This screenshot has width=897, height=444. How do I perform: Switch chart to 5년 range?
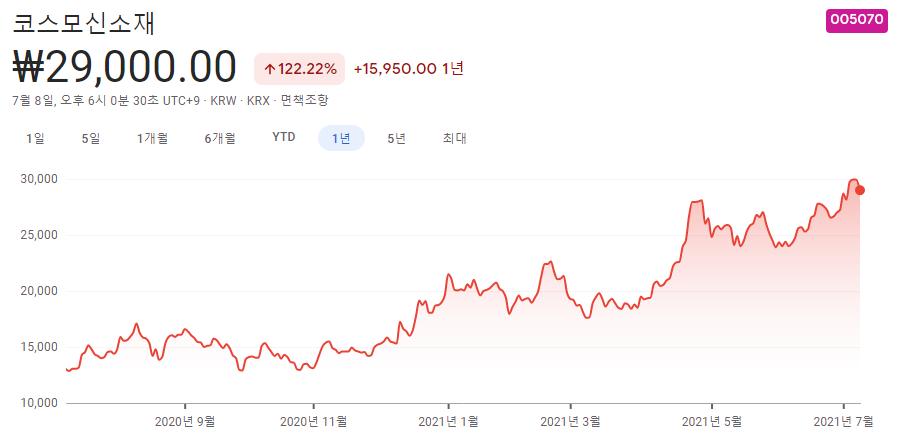(396, 138)
